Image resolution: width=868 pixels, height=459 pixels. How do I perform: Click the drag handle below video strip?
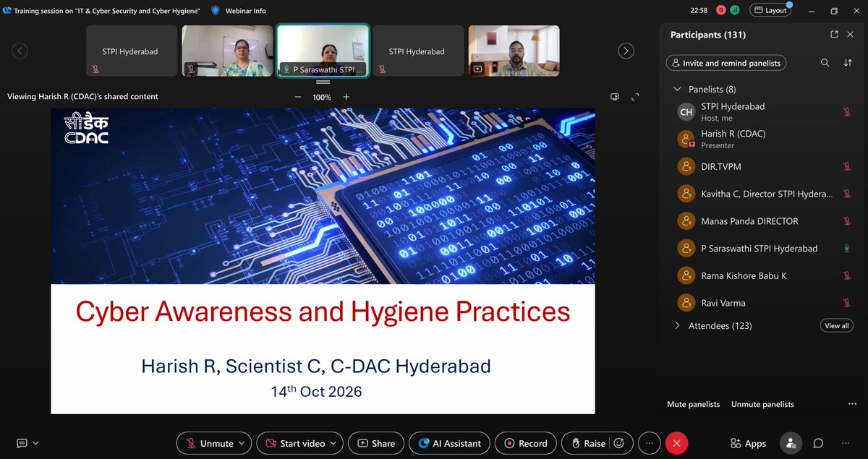tap(323, 82)
